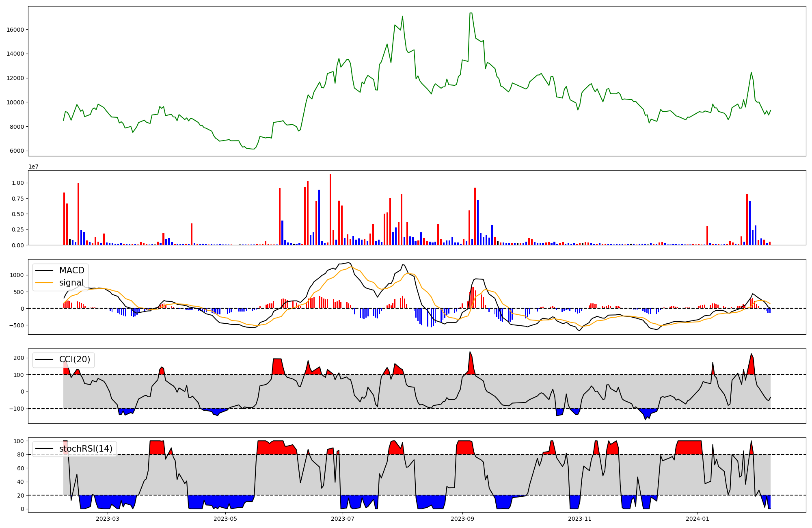The image size is (812, 528).
Task: Click the 2023-11 x-axis tick label
Action: (x=580, y=519)
